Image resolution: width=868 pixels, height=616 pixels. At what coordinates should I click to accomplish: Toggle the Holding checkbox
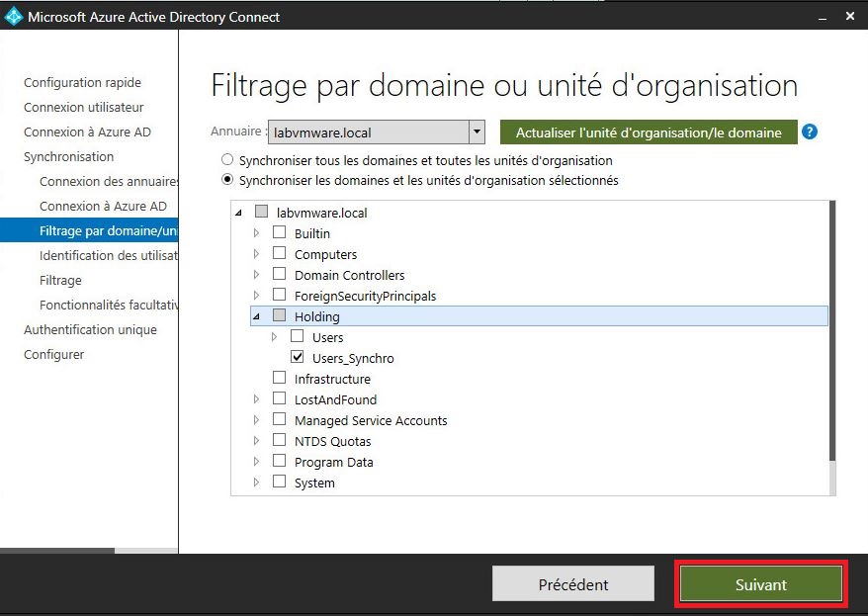279,315
